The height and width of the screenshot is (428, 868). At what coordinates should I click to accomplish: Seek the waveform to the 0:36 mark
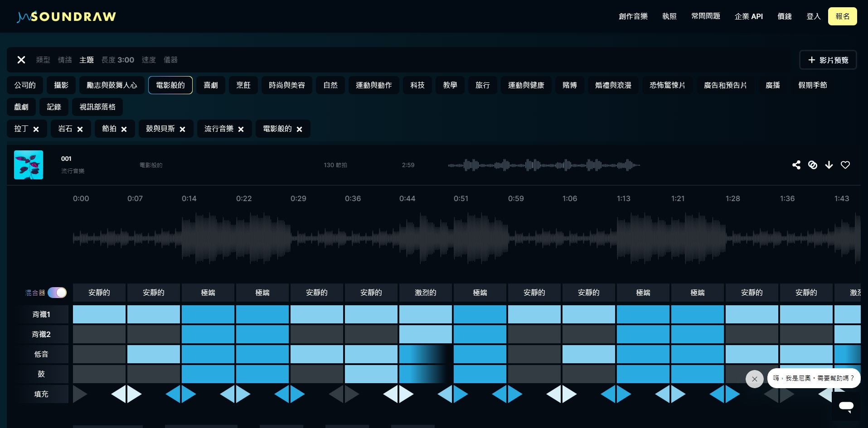click(353, 236)
